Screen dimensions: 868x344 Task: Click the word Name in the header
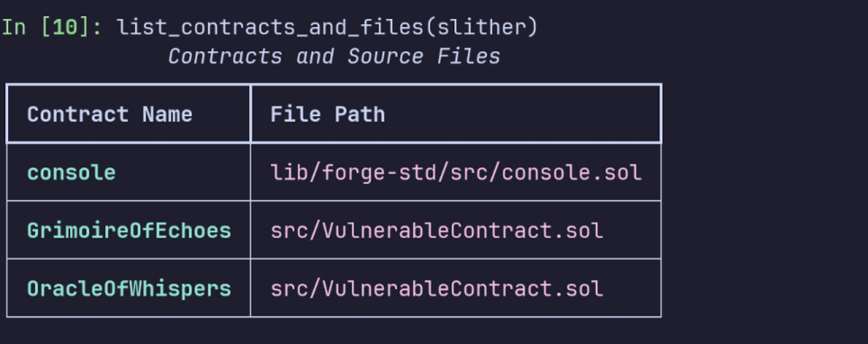167,114
